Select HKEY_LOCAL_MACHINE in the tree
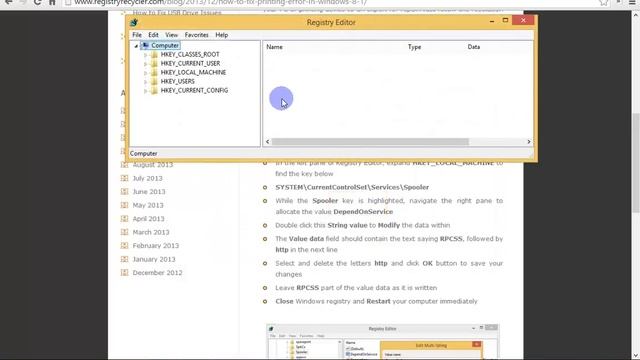 (x=193, y=72)
